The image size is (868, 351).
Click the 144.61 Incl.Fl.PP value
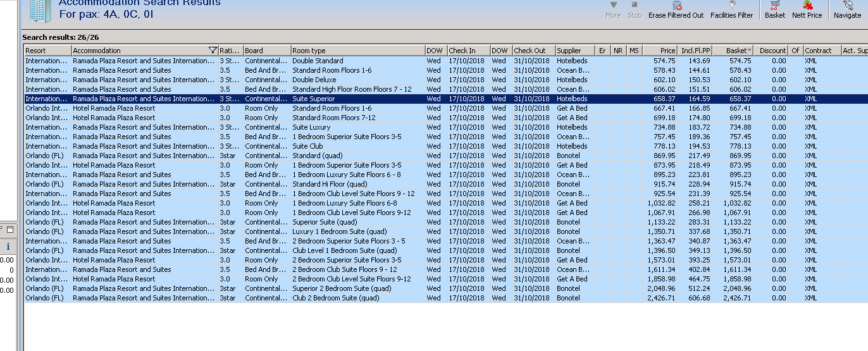click(700, 70)
